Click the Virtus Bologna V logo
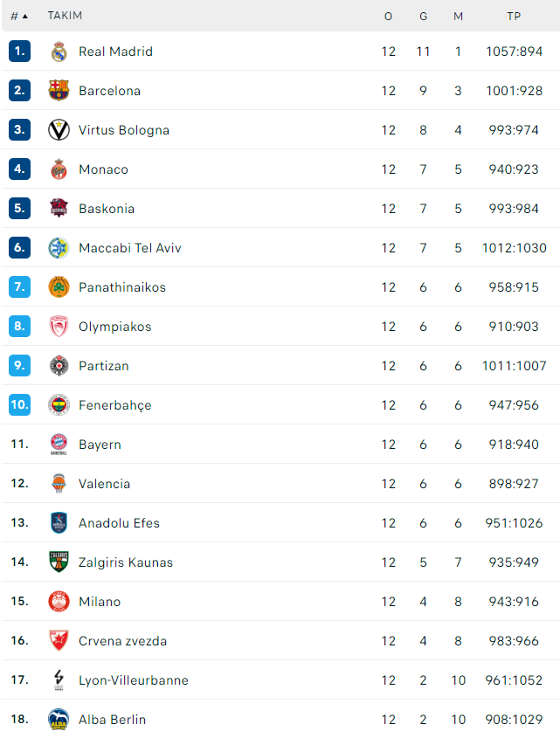The image size is (560, 738). (59, 130)
